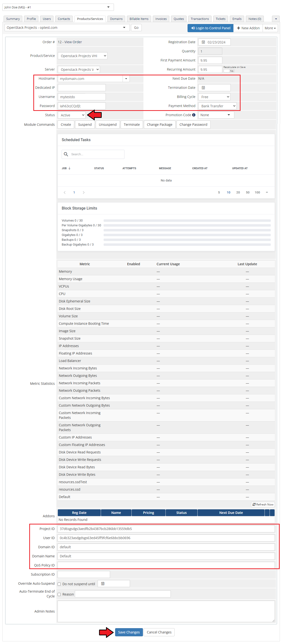Go to previous page in Scheduled Tasks
Screen dimensions: 283x644
point(65,192)
